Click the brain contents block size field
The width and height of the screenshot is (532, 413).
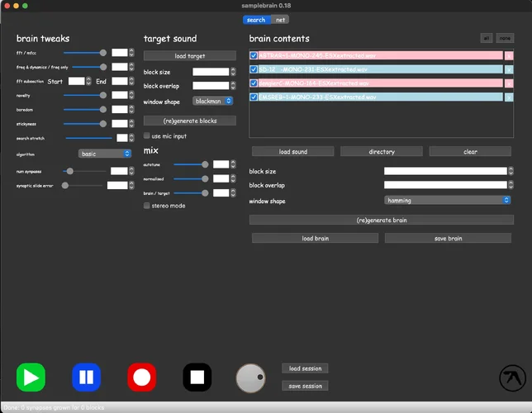(x=445, y=172)
